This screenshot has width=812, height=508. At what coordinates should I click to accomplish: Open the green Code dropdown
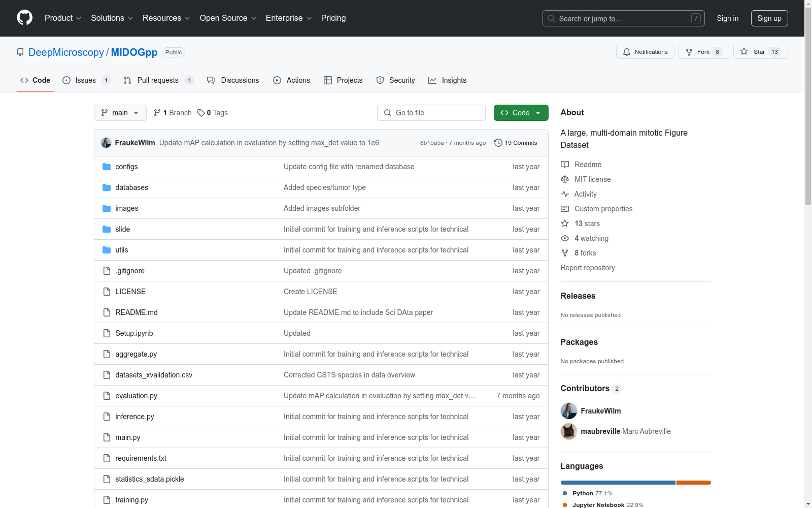(x=521, y=113)
